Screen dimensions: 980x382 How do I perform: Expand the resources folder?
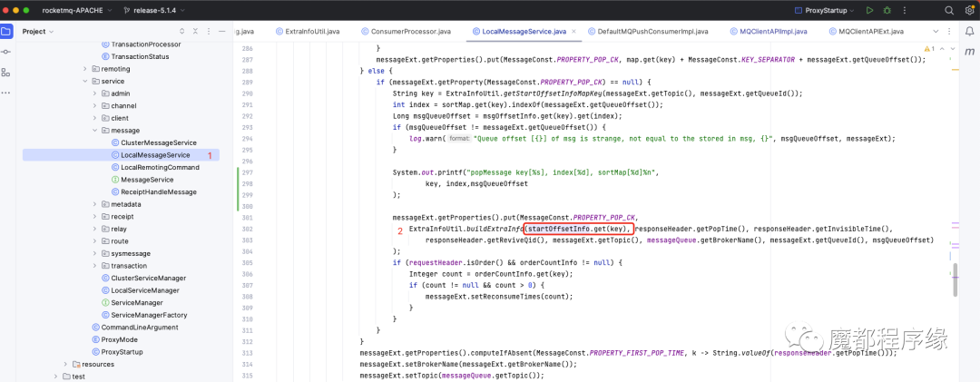(x=65, y=364)
